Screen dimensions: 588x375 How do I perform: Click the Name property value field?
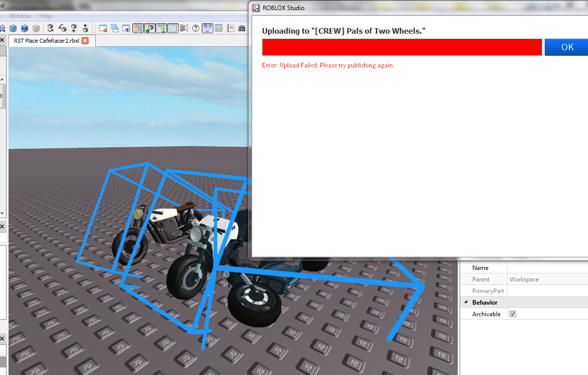click(x=547, y=268)
